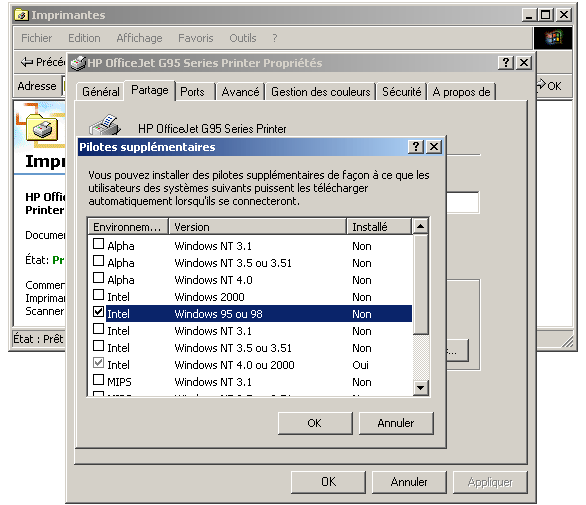
Task: Click the Oui installed value
Action: pyautogui.click(x=360, y=365)
